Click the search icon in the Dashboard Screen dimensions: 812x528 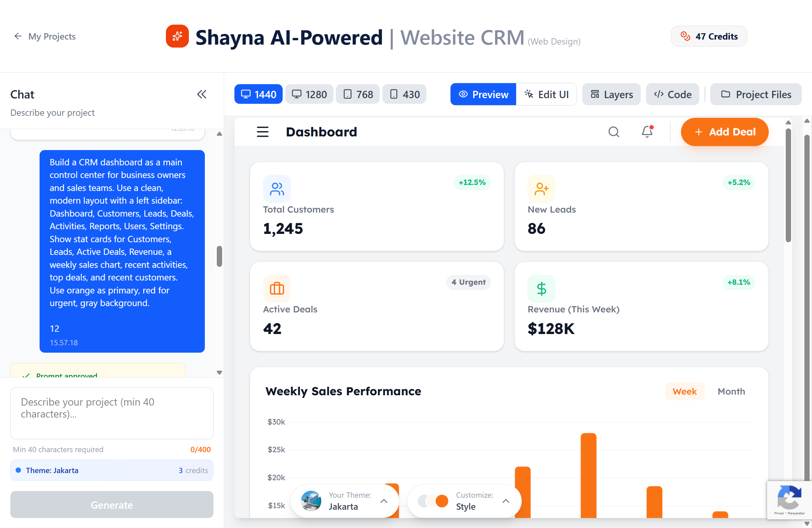(x=614, y=132)
